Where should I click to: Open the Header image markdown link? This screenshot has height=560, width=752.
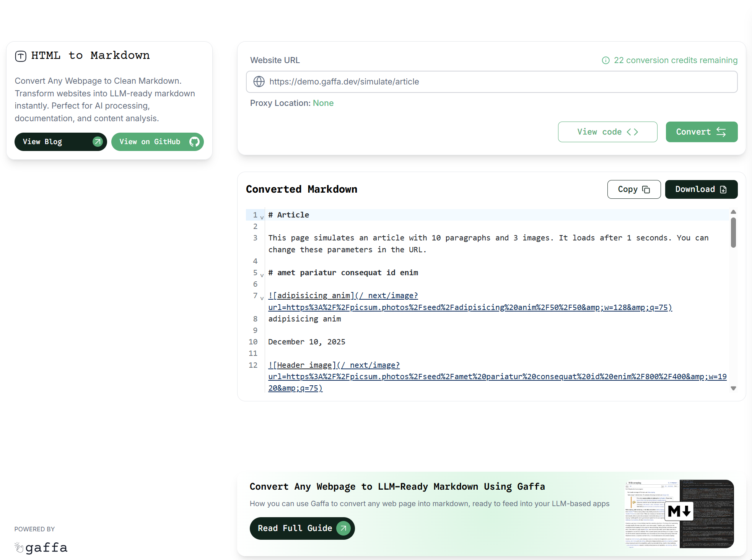[497, 377]
